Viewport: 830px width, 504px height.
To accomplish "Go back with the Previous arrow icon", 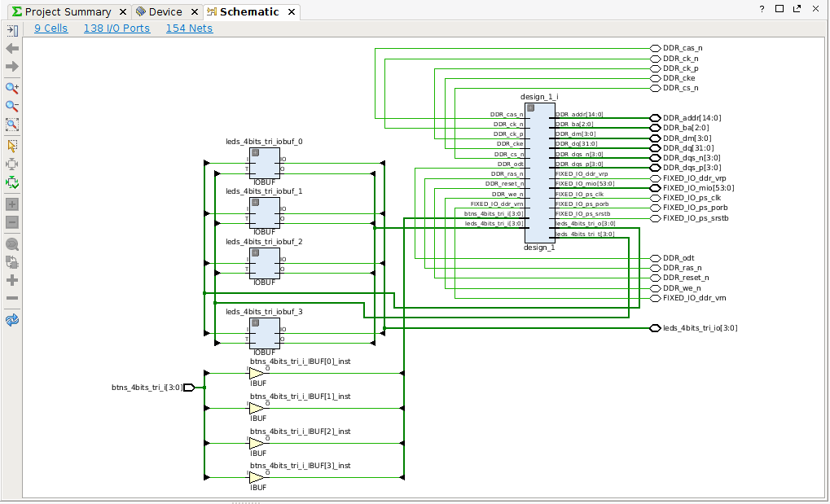I will click(12, 49).
